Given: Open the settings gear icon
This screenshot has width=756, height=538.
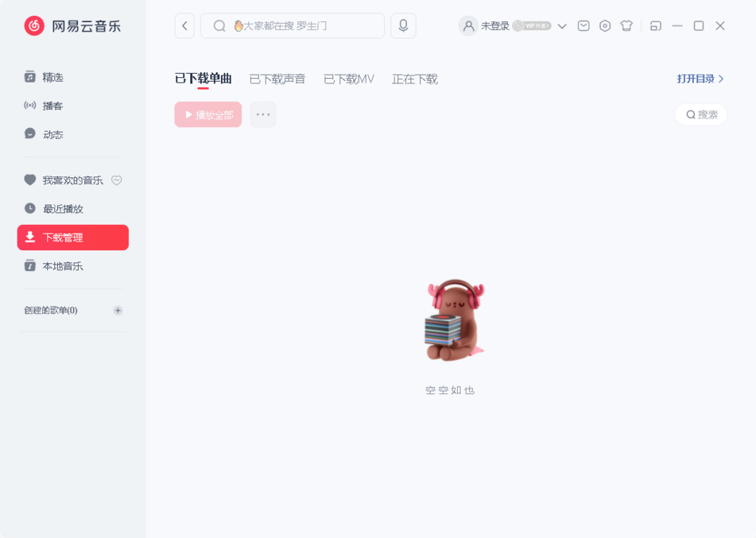Looking at the screenshot, I should (604, 25).
